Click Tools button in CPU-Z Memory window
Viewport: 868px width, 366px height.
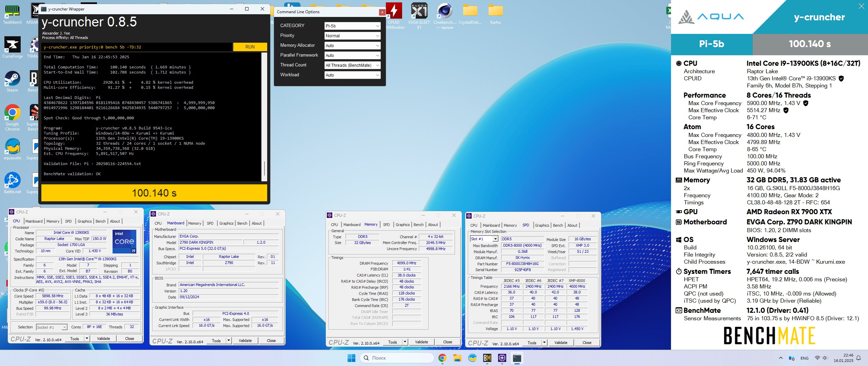[x=393, y=342]
